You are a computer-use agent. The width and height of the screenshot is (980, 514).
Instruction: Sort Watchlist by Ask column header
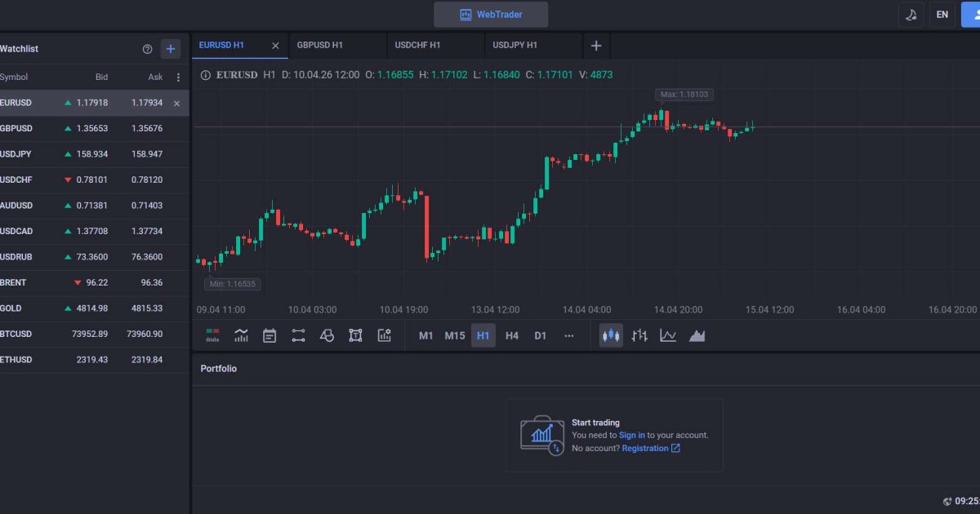pos(155,78)
